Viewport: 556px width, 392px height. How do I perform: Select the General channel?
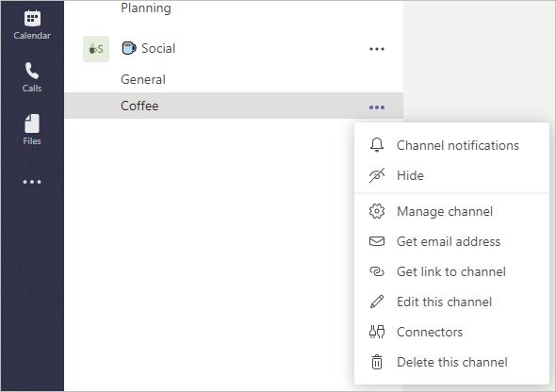tap(143, 79)
